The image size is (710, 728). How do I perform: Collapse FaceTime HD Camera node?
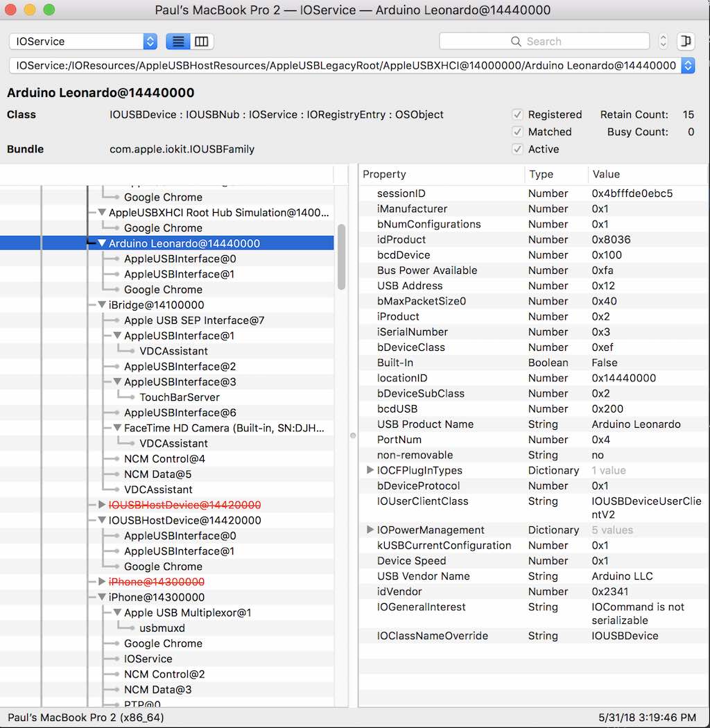tap(117, 428)
